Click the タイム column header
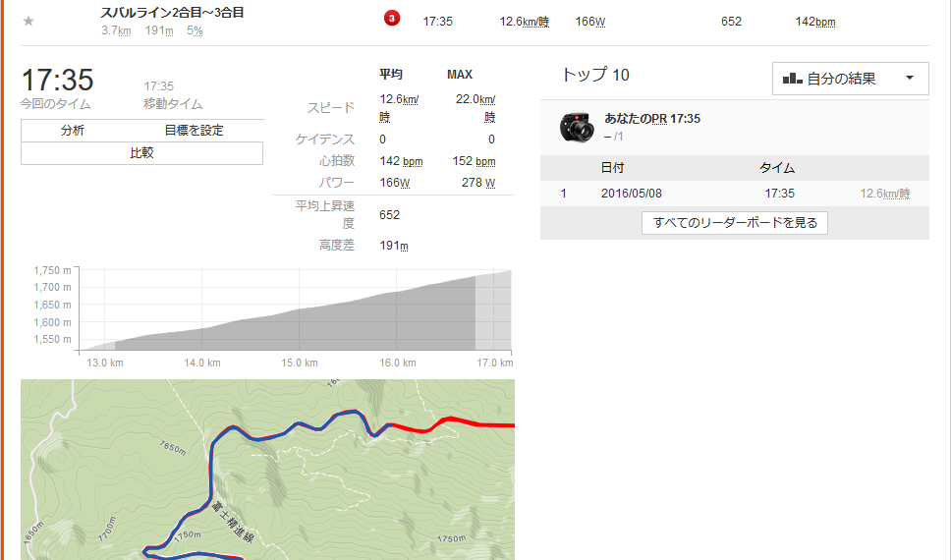The width and height of the screenshot is (951, 560). click(x=777, y=167)
